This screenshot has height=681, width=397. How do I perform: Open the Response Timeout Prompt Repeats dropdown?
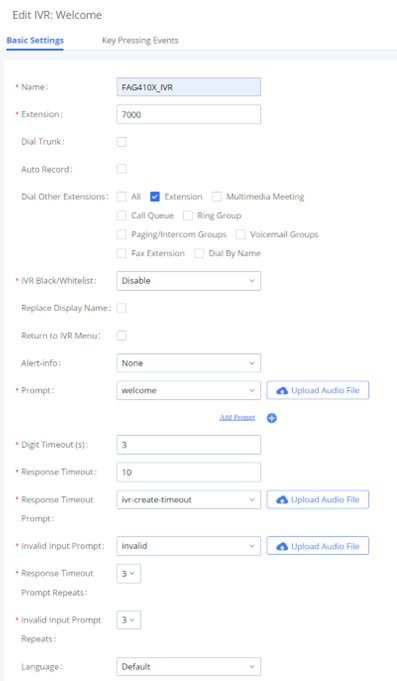129,573
